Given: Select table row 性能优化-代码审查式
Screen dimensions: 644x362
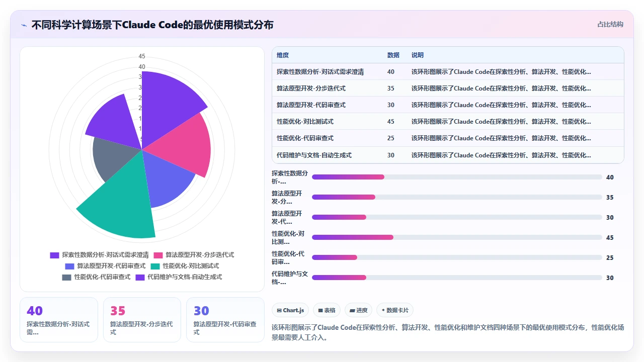Looking at the screenshot, I should pyautogui.click(x=448, y=138).
